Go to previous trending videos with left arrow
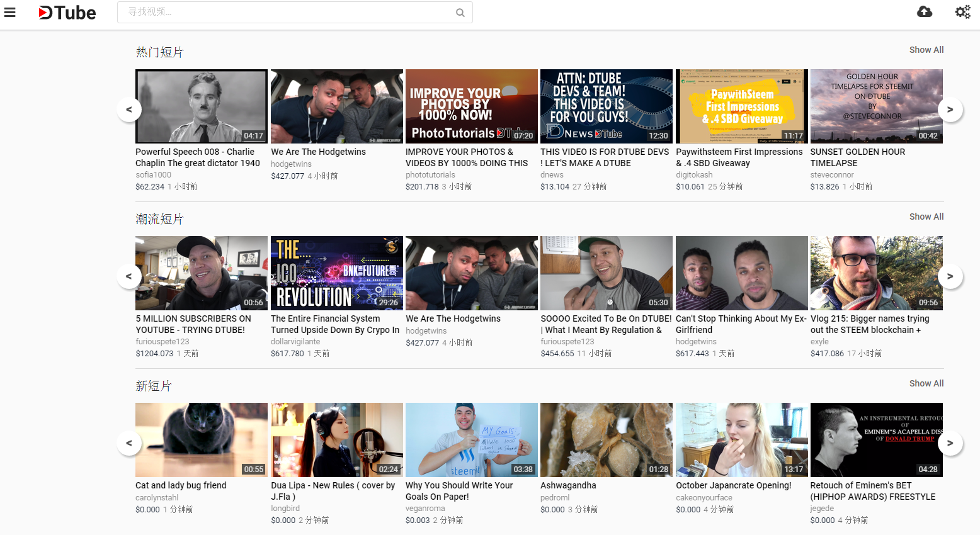Viewport: 980px width, 535px height. click(129, 276)
